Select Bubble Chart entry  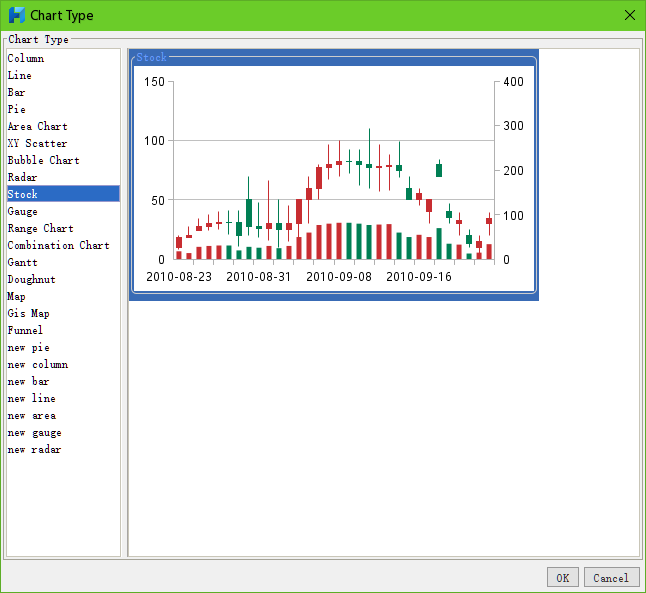click(63, 160)
